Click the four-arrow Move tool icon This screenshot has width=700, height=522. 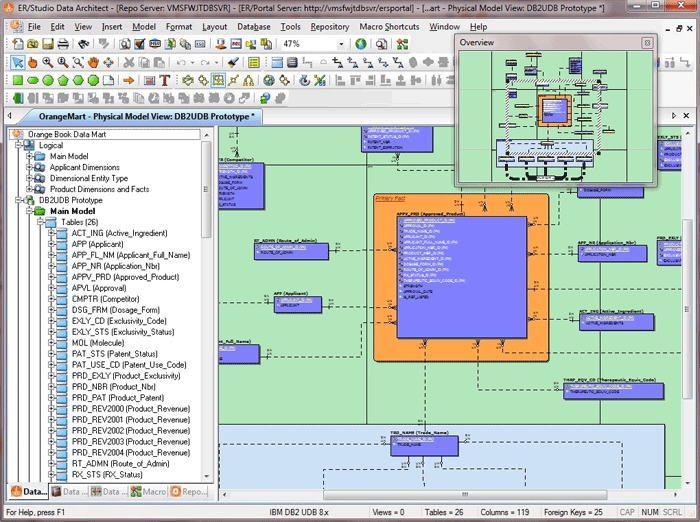point(108,62)
